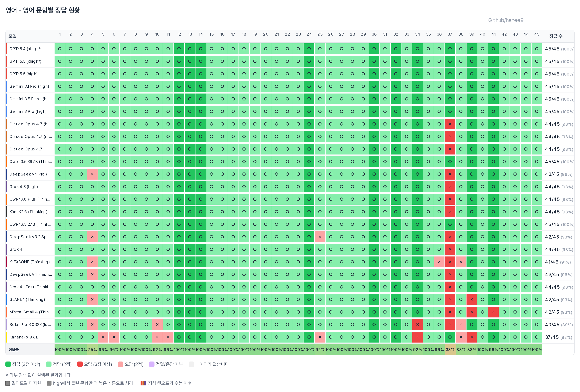Screen dimensions: 580x392
Task: Click the X mark for K-EXAONE question 36
Action: [x=439, y=262]
